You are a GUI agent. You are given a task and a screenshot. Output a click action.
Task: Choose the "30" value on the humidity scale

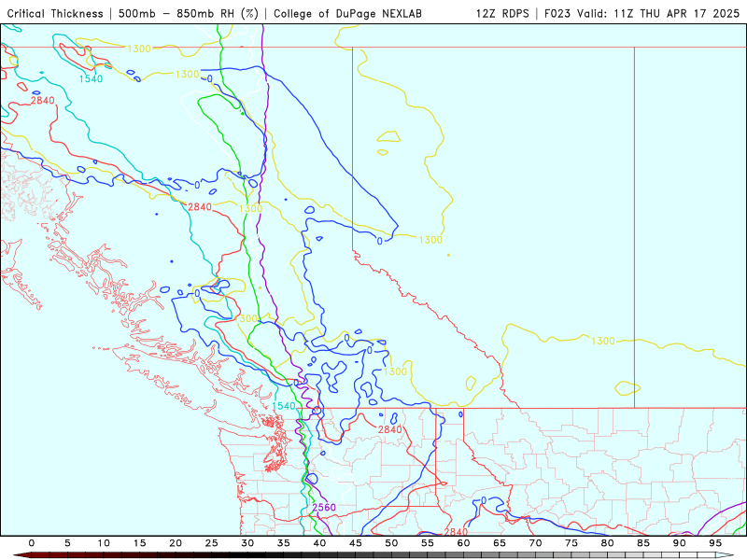[x=247, y=543]
